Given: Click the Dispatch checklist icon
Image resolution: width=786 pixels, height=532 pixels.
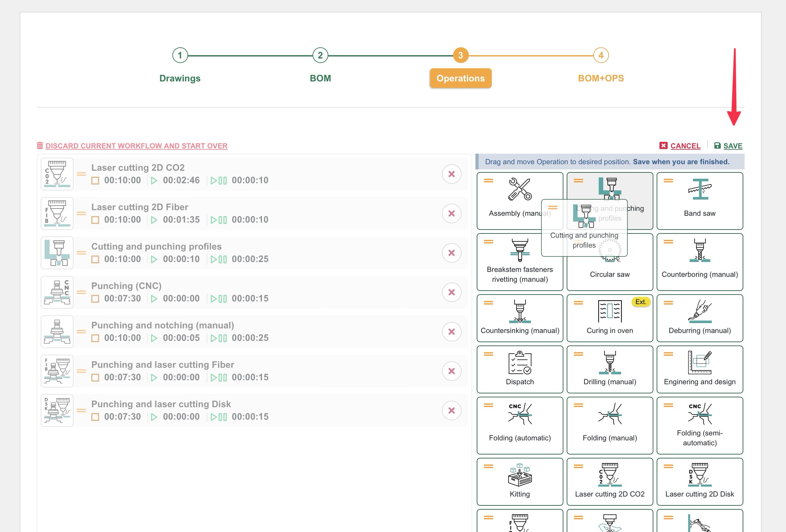Looking at the screenshot, I should pos(519,362).
